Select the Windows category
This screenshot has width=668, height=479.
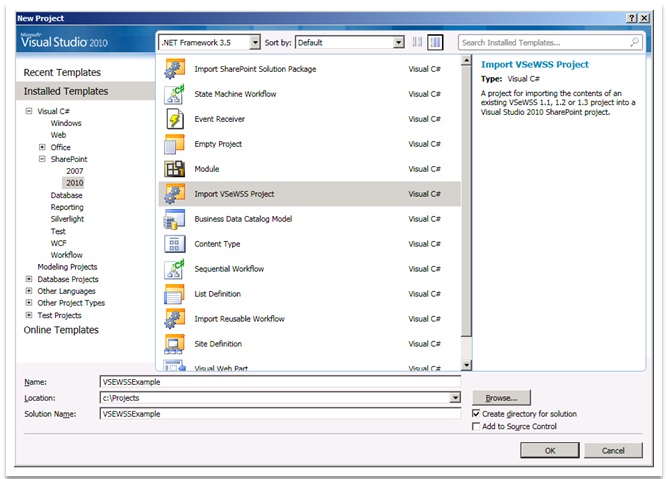pos(66,123)
